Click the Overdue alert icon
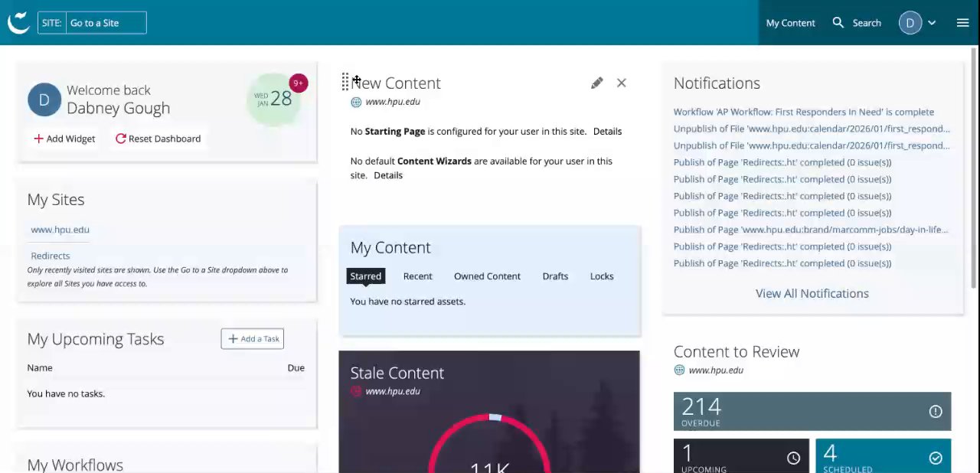 click(936, 412)
